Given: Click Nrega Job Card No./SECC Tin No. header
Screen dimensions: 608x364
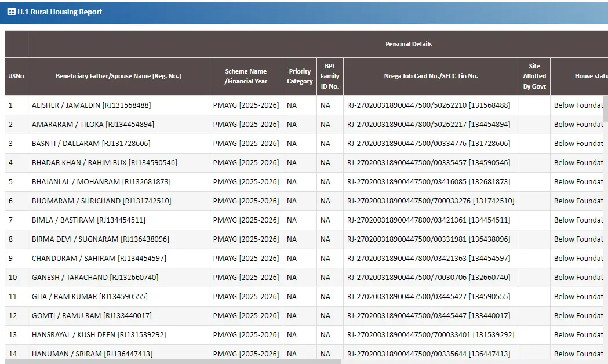Looking at the screenshot, I should pos(431,76).
